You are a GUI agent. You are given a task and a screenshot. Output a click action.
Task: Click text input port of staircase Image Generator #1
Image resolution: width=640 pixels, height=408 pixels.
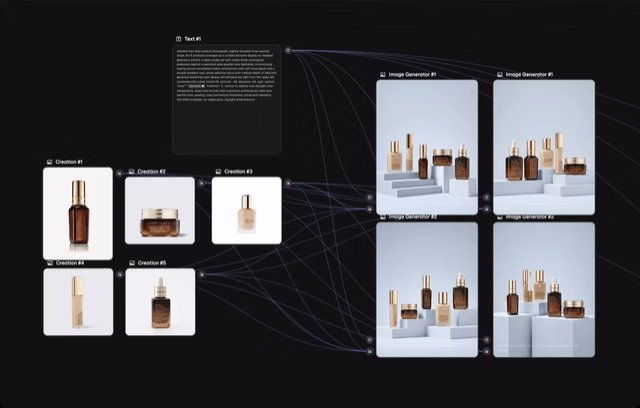pyautogui.click(x=369, y=197)
